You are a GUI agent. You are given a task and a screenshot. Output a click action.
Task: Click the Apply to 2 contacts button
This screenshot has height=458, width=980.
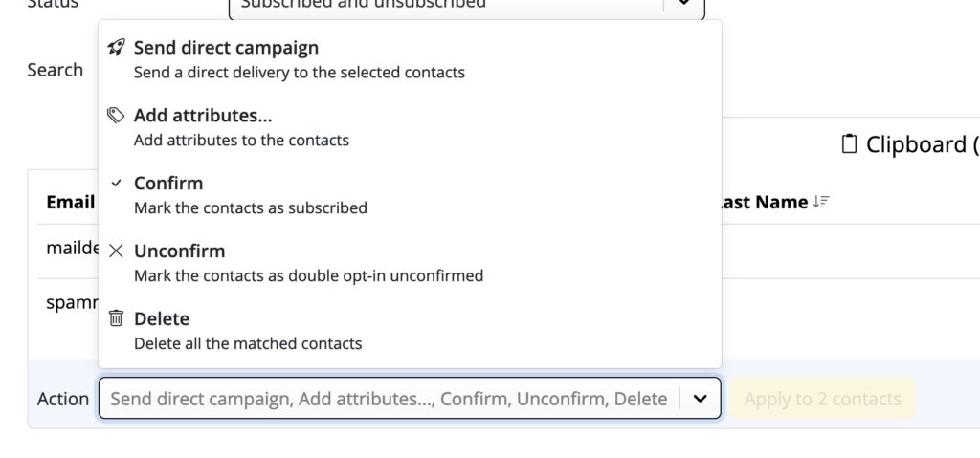click(x=822, y=399)
